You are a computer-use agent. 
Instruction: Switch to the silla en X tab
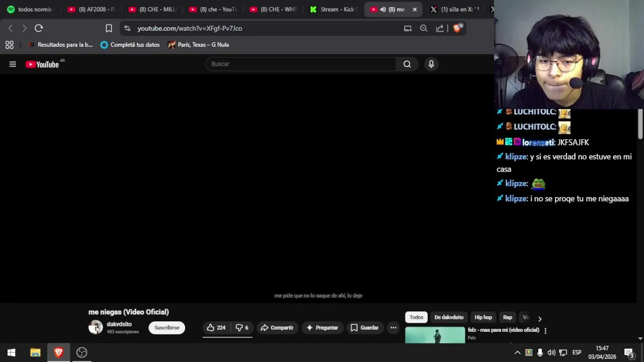455,9
